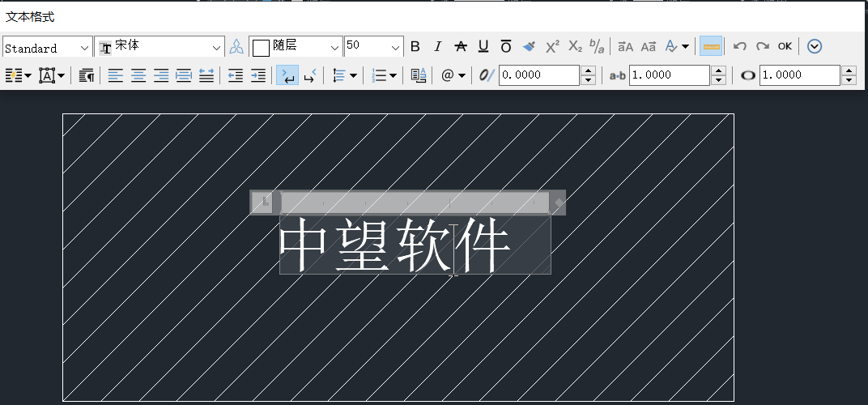Image resolution: width=868 pixels, height=405 pixels.
Task: Align text right
Action: [x=161, y=75]
